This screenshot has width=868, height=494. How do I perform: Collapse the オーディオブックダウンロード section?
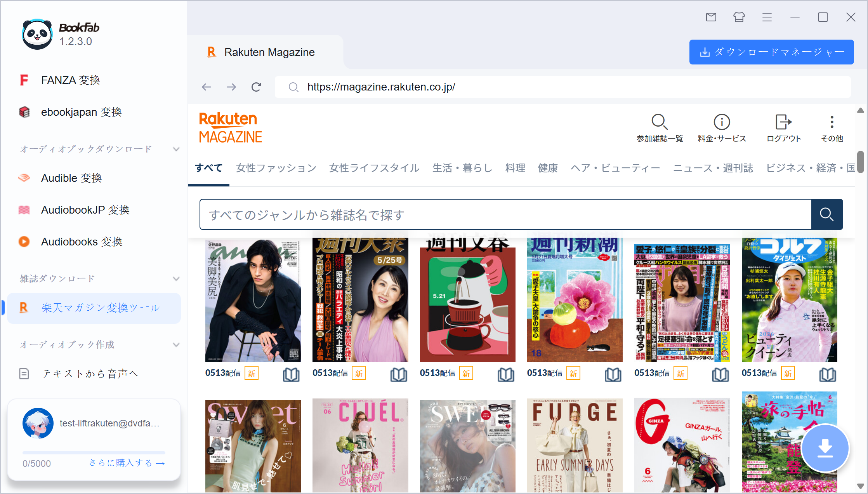click(x=176, y=149)
